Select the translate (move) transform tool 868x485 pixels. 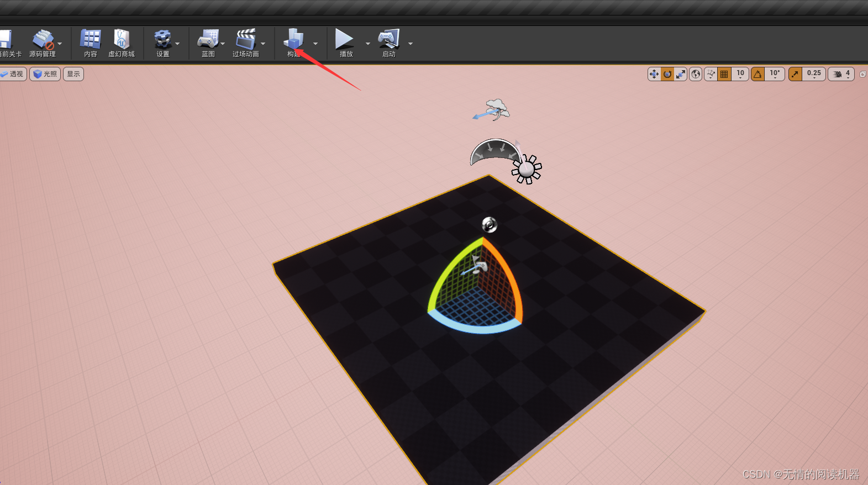pos(654,74)
